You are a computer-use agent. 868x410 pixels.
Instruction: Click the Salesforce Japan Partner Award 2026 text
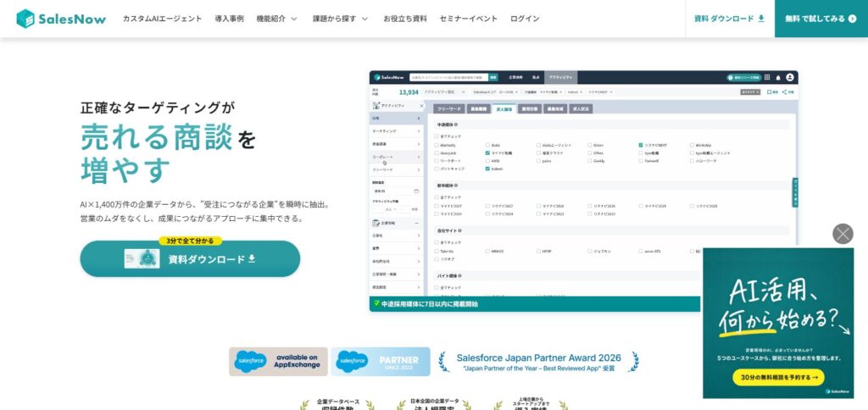pyautogui.click(x=538, y=358)
